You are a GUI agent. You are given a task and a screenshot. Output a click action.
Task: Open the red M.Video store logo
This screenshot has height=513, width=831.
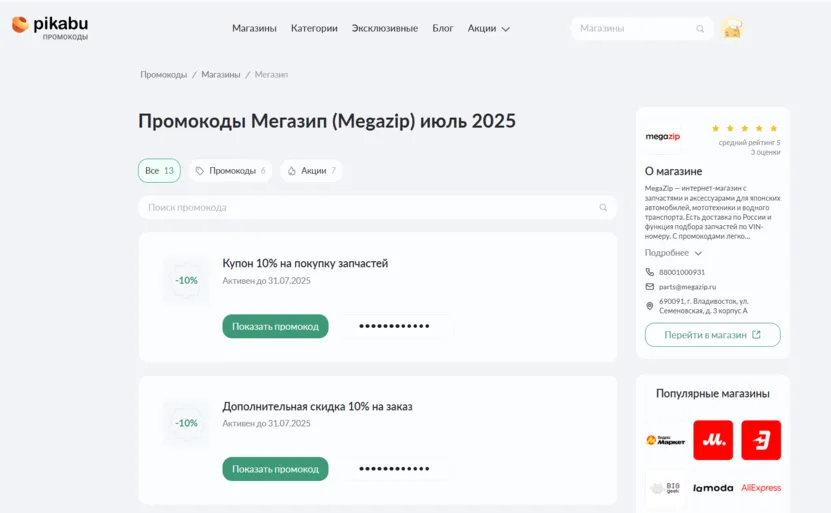click(x=713, y=440)
